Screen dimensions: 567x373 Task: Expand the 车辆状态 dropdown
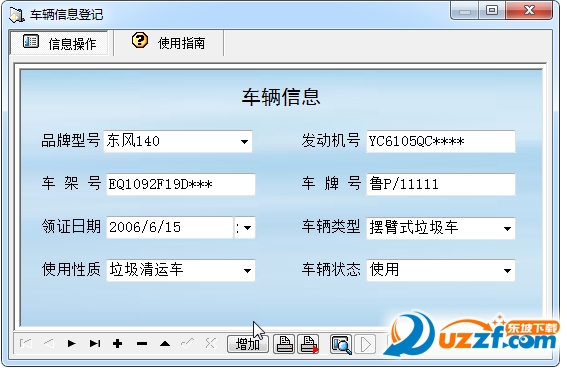(507, 270)
